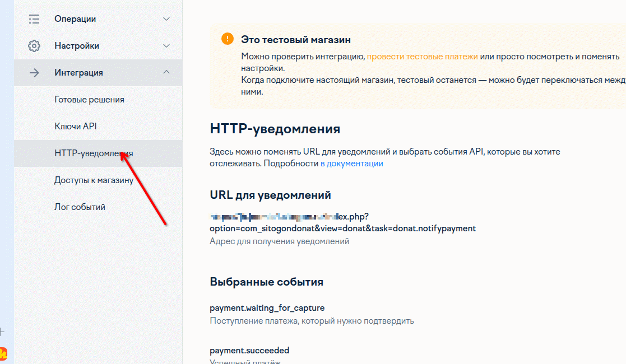Follow the 'провести тестовые платежи' link

point(422,57)
